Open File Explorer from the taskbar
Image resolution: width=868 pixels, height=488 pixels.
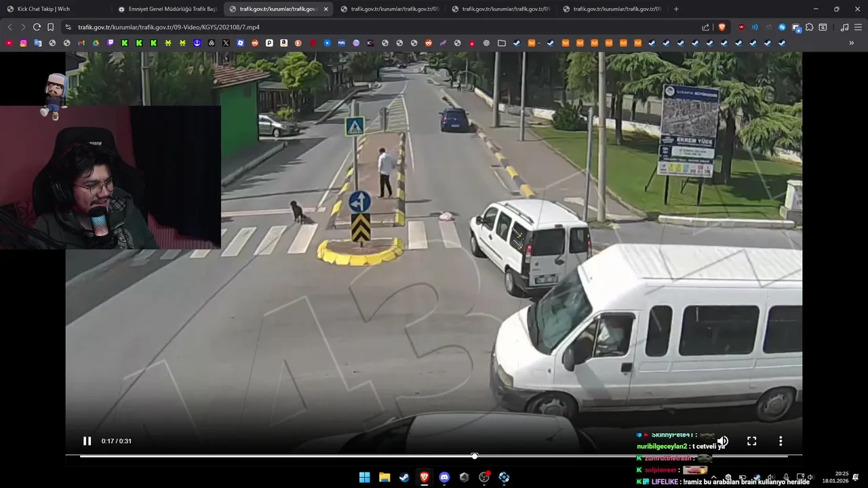click(x=384, y=477)
